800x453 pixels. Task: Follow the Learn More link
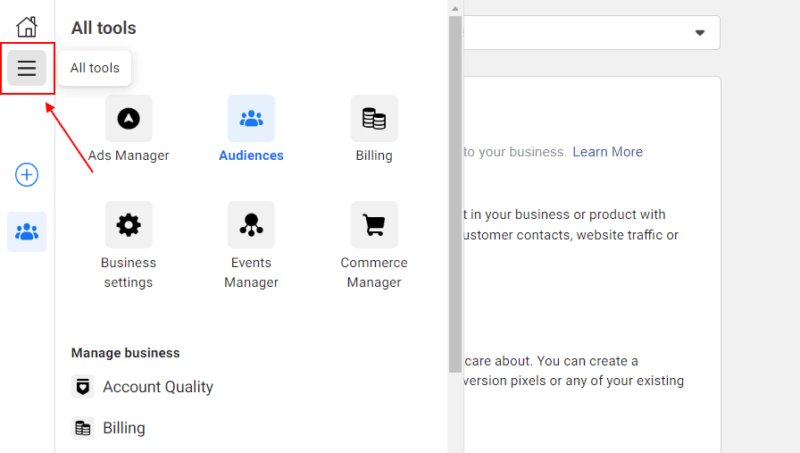[x=607, y=152]
